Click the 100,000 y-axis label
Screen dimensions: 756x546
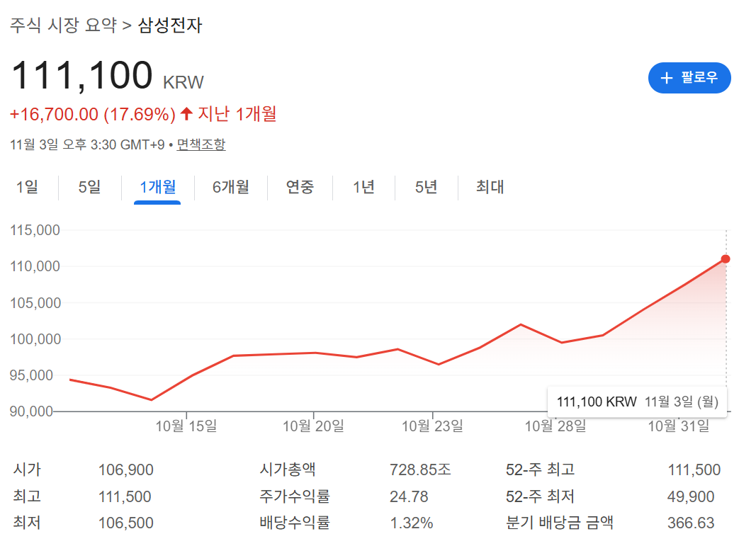click(35, 339)
